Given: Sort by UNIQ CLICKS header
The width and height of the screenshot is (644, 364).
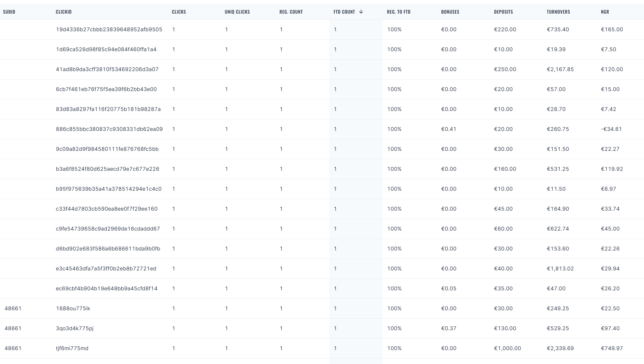Looking at the screenshot, I should click(x=237, y=12).
